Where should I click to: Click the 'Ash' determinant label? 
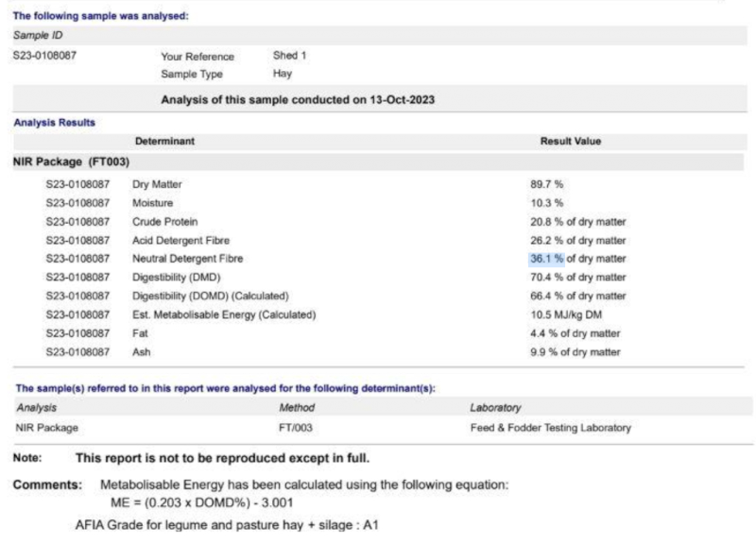coord(142,351)
